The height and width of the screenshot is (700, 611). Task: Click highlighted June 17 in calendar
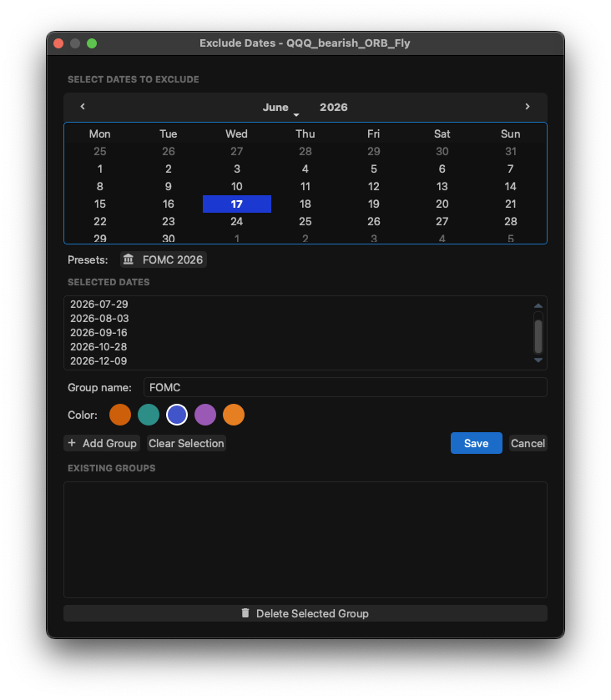237,204
